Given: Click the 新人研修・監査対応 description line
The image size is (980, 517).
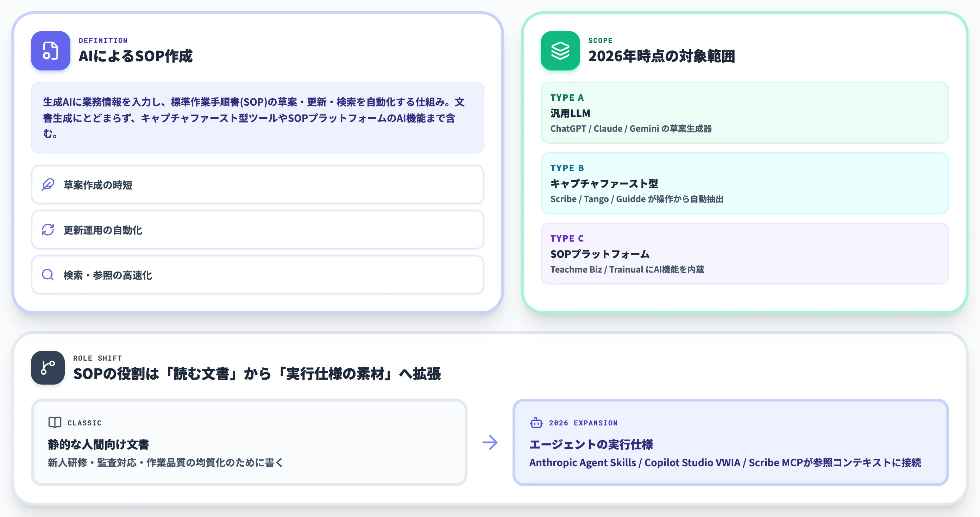Looking at the screenshot, I should point(165,462).
